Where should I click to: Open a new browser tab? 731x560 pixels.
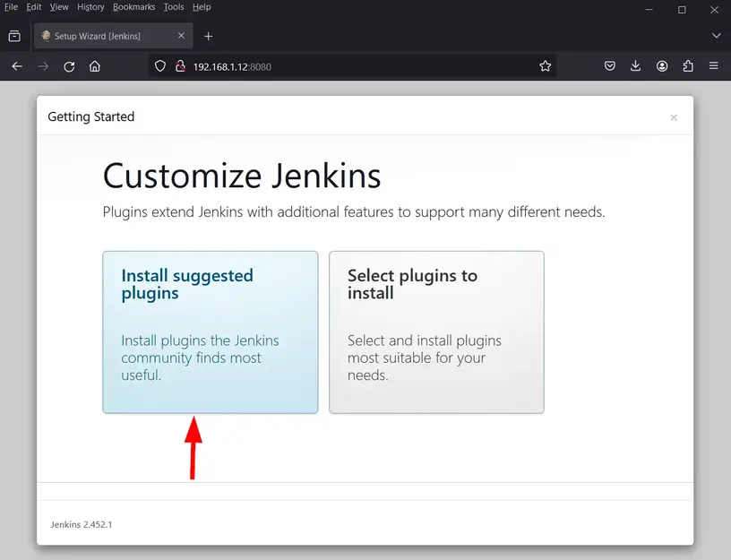(209, 36)
